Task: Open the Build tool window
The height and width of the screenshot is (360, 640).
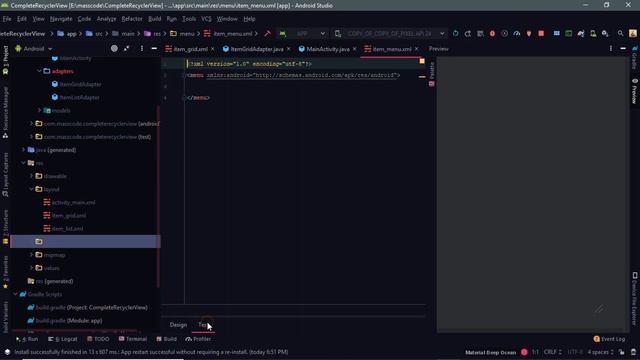Action: (166, 339)
